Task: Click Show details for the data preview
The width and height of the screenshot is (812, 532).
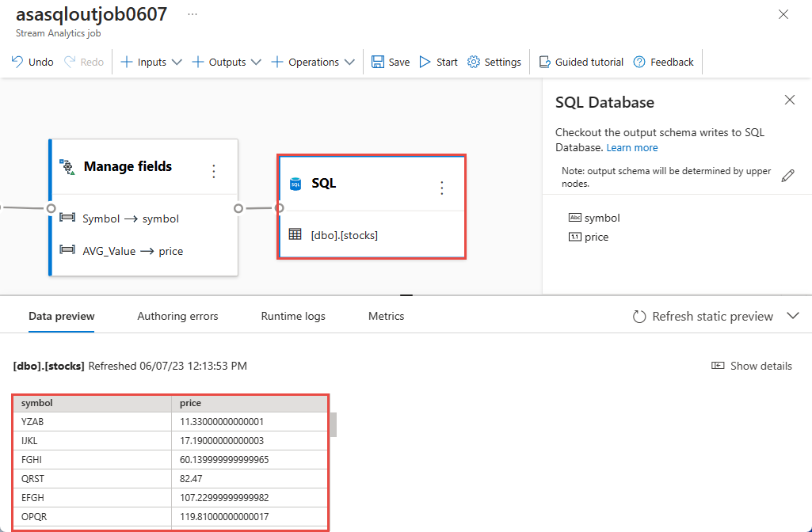Action: (x=751, y=366)
